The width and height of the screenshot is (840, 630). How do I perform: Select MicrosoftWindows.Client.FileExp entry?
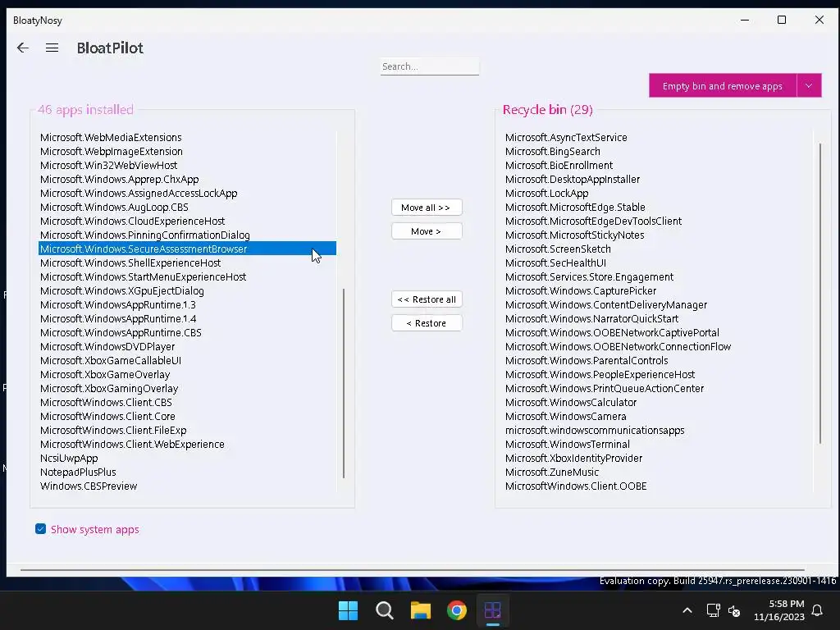click(187, 430)
